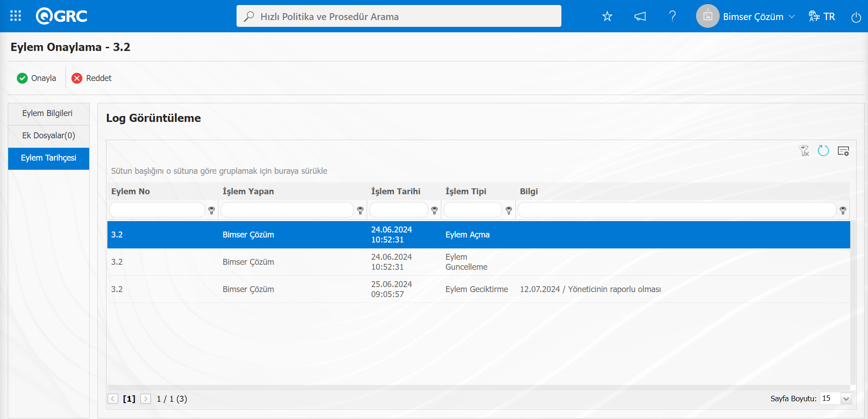Select the Eylem Tarihçesi tab
The width and height of the screenshot is (868, 419).
click(x=49, y=158)
